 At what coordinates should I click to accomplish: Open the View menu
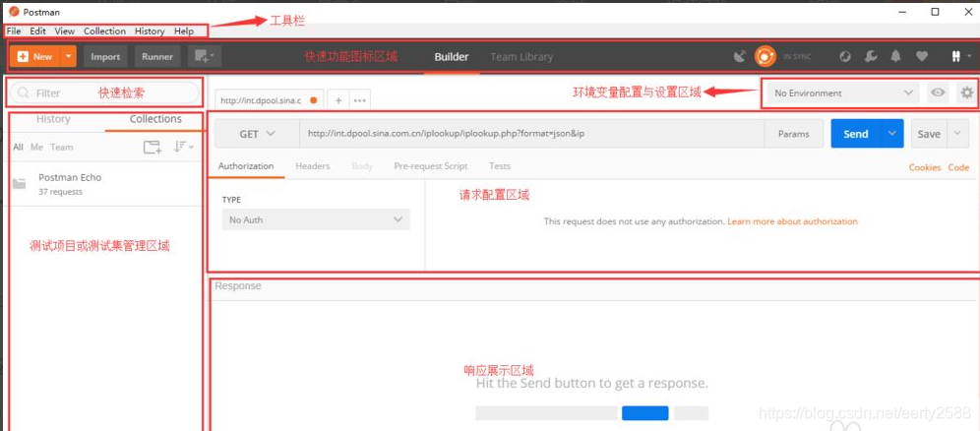click(x=64, y=31)
